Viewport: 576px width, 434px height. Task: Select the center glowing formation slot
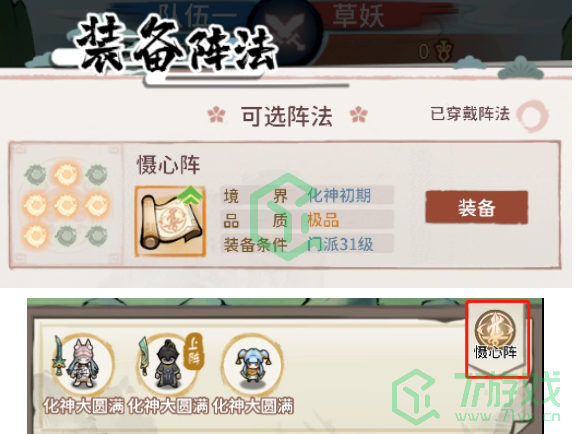66,204
